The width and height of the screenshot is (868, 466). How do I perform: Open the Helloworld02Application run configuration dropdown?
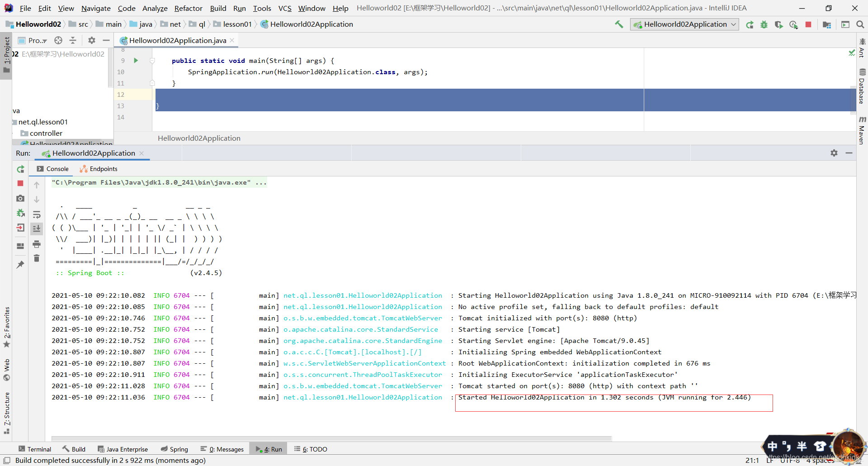click(x=684, y=24)
